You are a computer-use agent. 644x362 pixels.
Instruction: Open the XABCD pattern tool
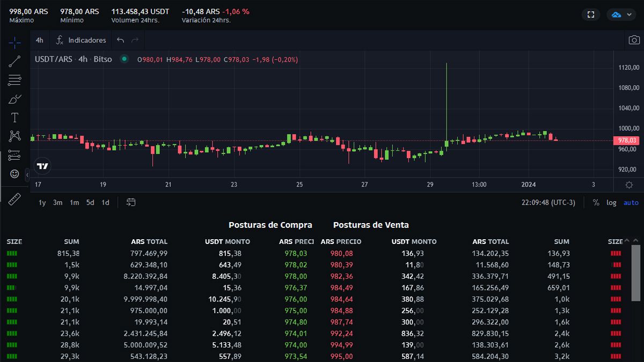[x=14, y=136]
